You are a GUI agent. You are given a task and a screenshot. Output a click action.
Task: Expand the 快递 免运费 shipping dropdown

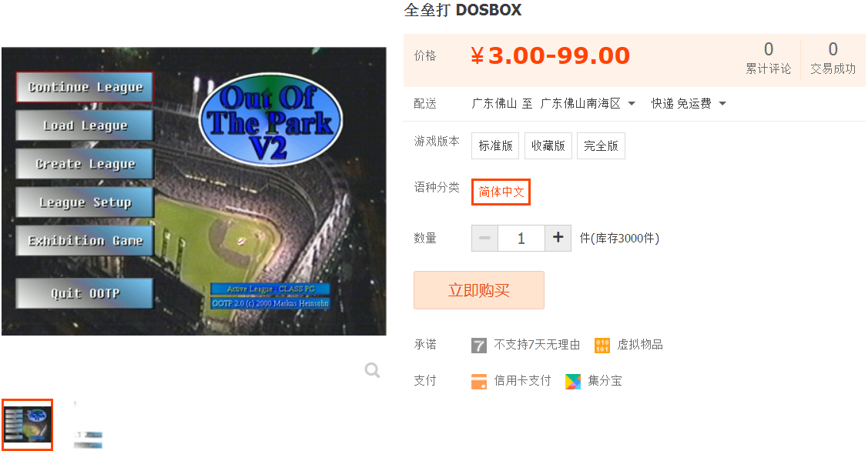point(688,103)
